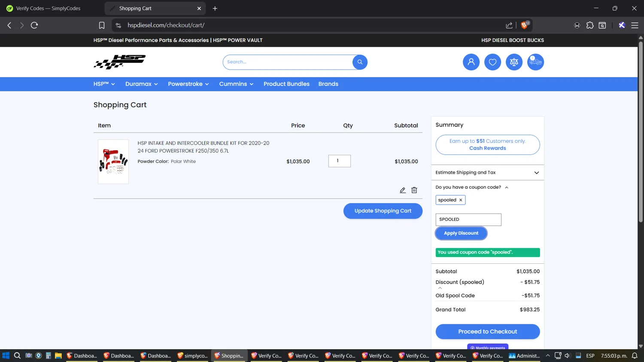Open simplyco... taskbar window
Viewport: 644px width, 362px height.
[x=193, y=356]
